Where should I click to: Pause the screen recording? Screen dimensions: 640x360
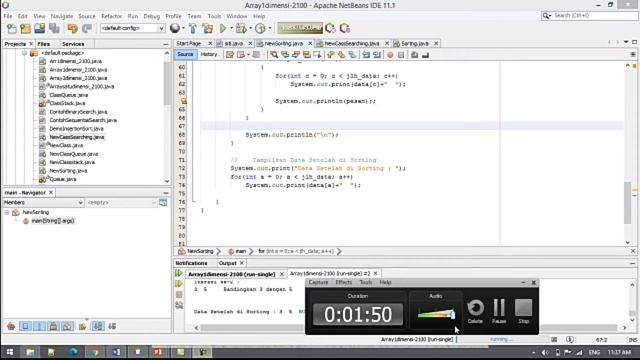pos(499,311)
